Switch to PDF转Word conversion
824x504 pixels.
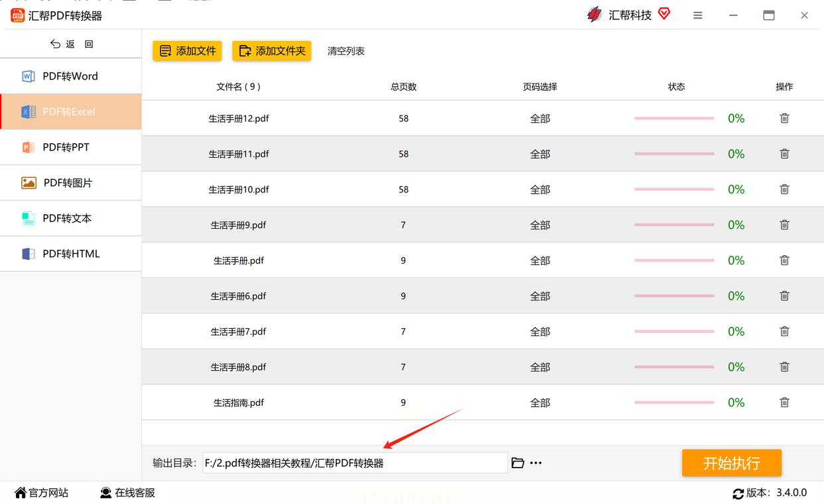(x=71, y=76)
